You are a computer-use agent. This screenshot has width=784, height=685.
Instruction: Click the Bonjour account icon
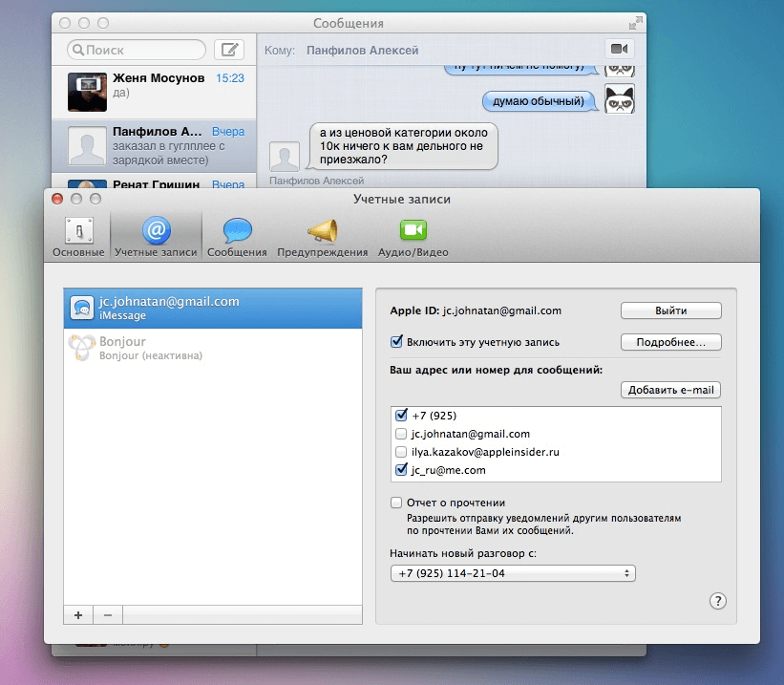(81, 347)
